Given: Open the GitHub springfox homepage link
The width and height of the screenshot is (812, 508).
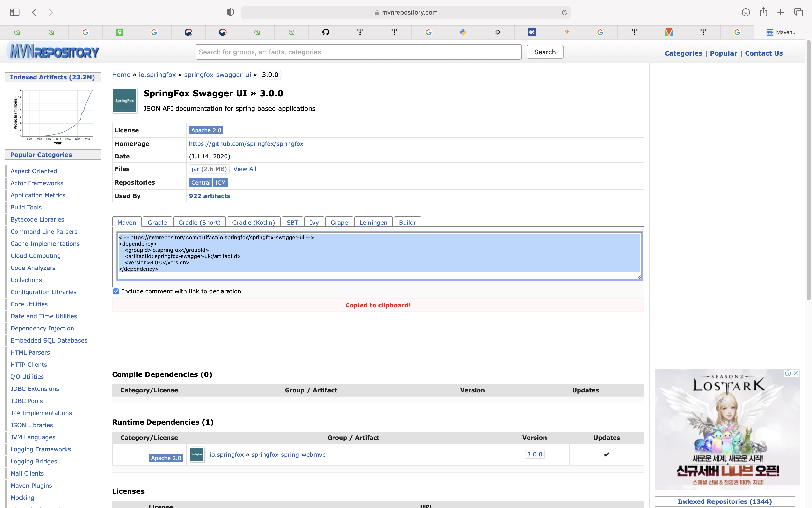Looking at the screenshot, I should click(x=246, y=143).
